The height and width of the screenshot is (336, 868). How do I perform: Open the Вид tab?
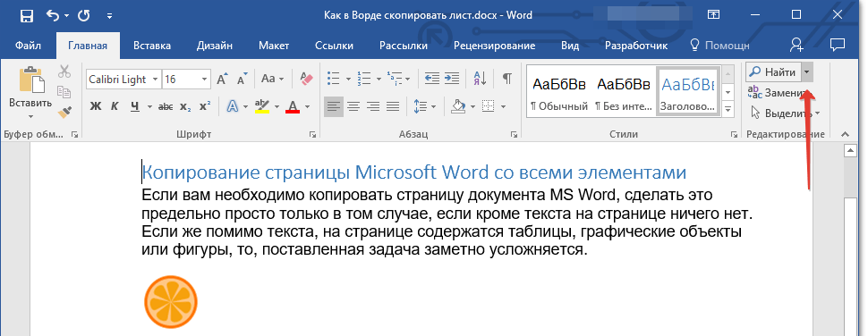pyautogui.click(x=570, y=46)
